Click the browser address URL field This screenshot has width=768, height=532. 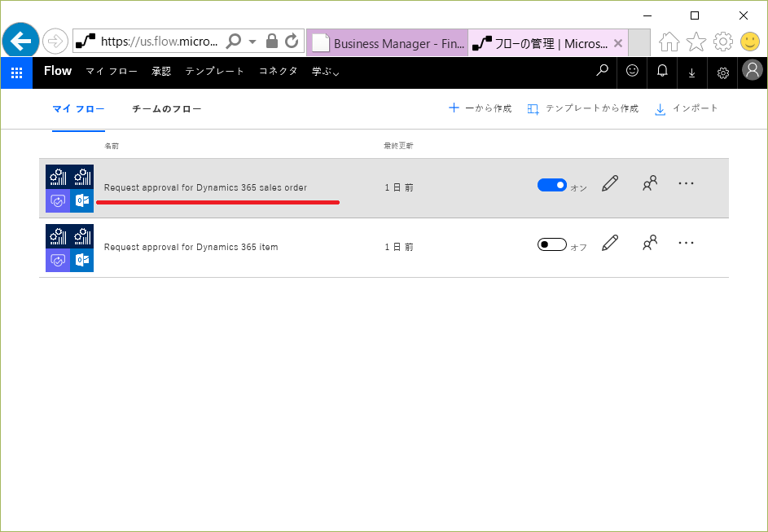pos(159,42)
